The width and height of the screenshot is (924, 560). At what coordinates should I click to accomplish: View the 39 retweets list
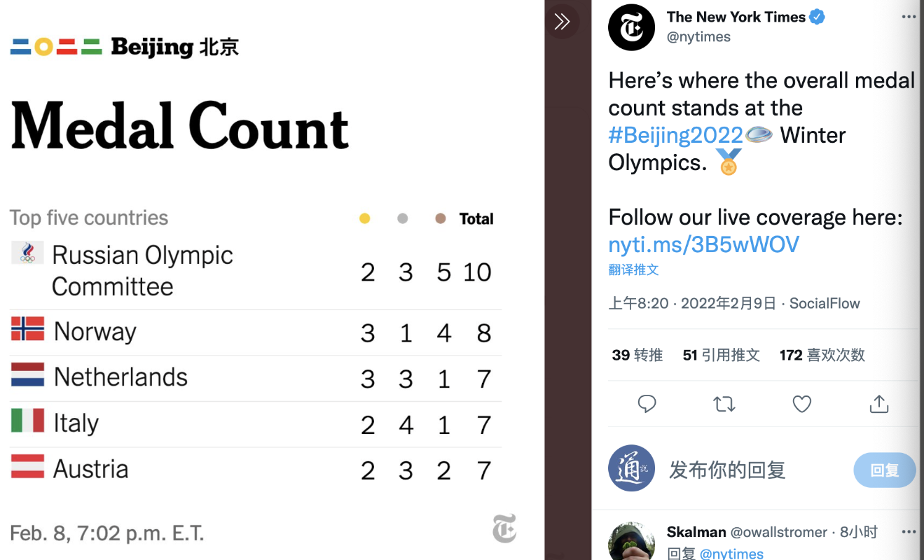coord(637,355)
